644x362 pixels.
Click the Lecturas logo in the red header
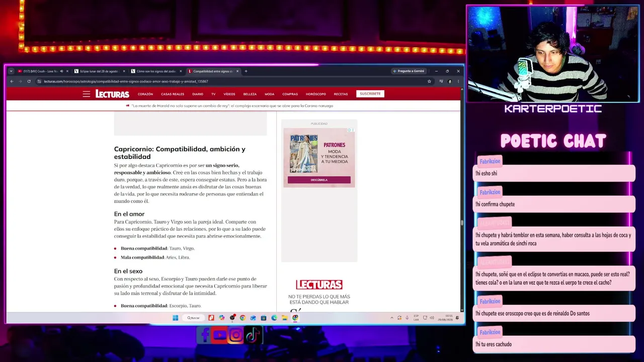pyautogui.click(x=112, y=94)
